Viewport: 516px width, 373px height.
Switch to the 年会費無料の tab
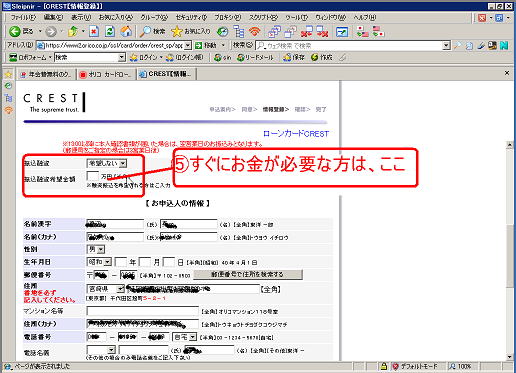pos(46,74)
